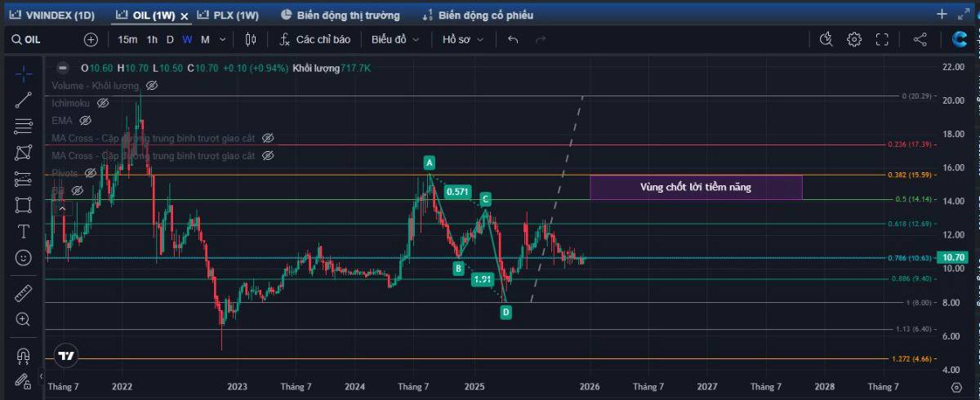Open chart settings gear
Image resolution: width=980 pixels, height=400 pixels.
(x=854, y=39)
